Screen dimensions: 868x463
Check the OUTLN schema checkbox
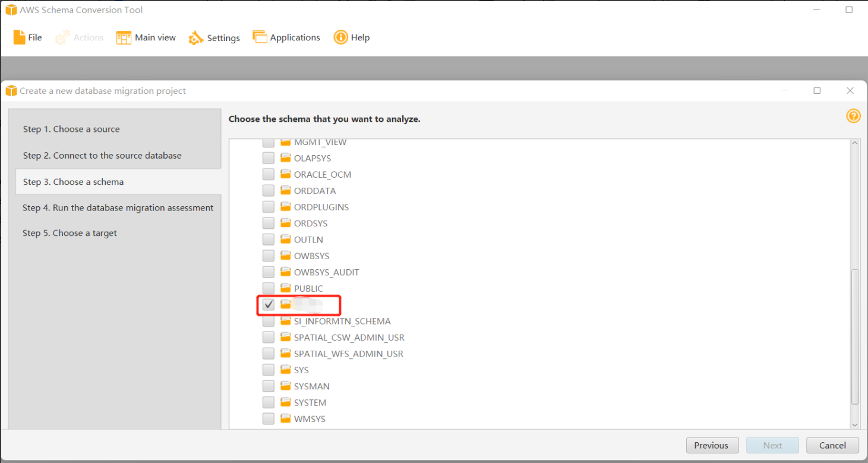(269, 240)
